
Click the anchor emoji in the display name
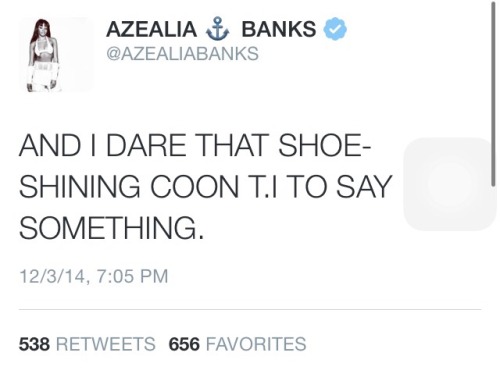pos(218,28)
